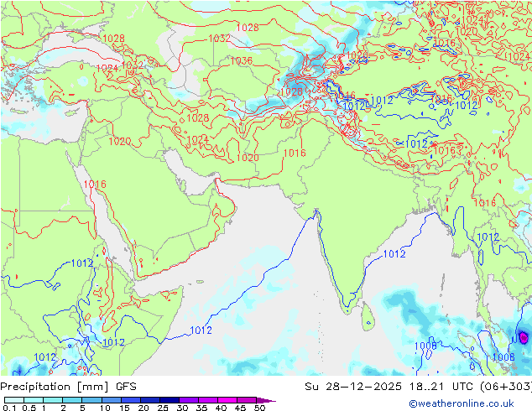Viewport: 532px width, 411px height.
Task: Click the over-50 arrow tip of legend
Action: (266, 400)
